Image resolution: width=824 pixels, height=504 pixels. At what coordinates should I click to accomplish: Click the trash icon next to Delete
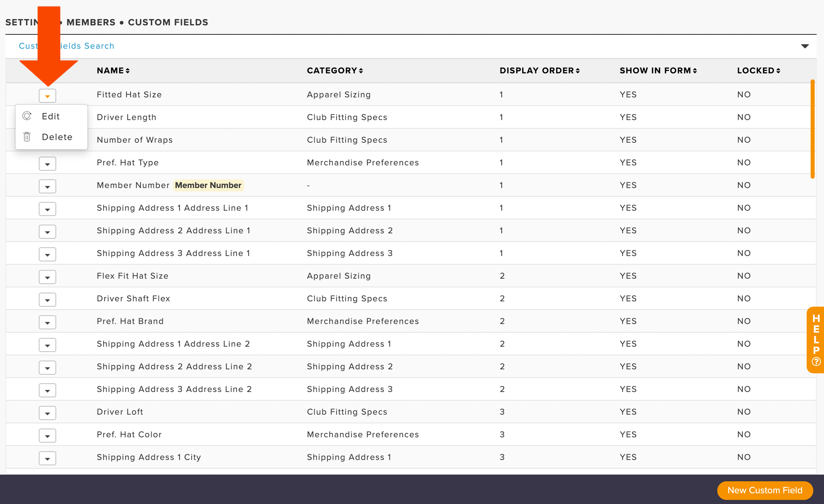[27, 137]
